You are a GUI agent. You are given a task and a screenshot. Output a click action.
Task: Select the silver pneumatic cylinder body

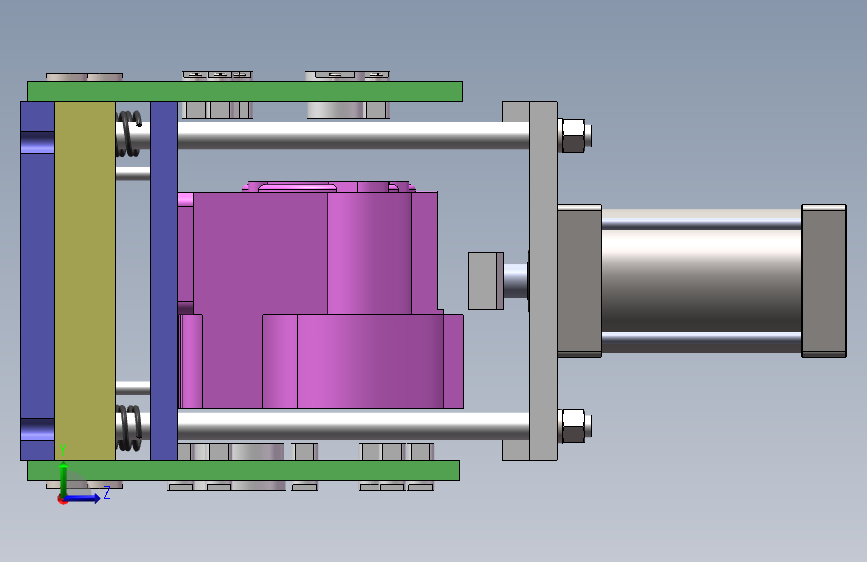click(x=701, y=280)
